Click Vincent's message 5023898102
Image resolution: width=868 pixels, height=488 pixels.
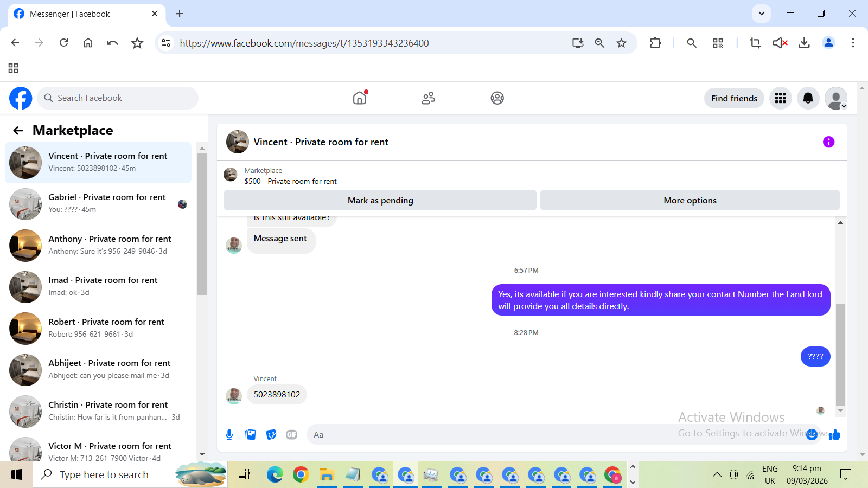click(x=277, y=394)
